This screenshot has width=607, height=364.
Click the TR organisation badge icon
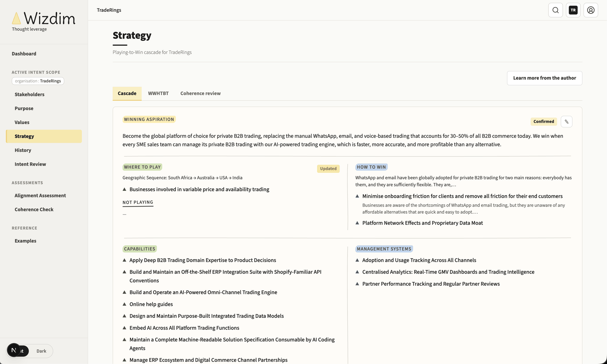(x=573, y=10)
